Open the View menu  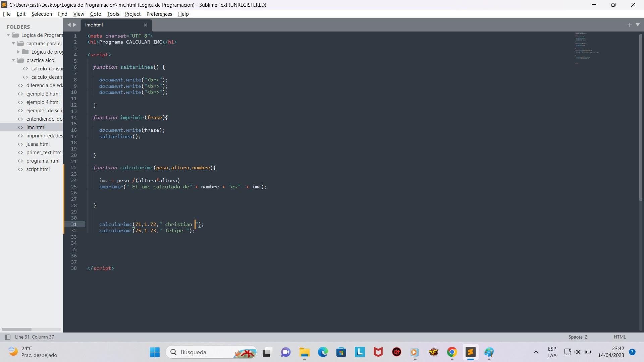(x=78, y=14)
